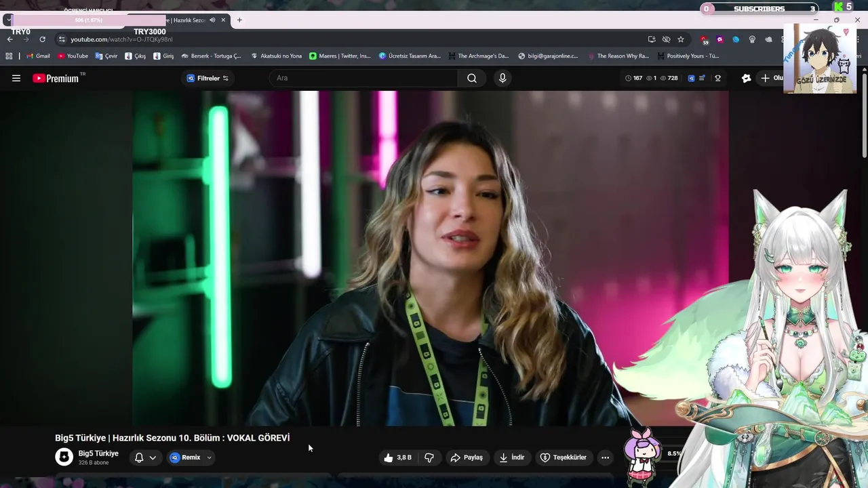868x488 pixels.
Task: Expand subscription options chevron beside bell
Action: 153,457
